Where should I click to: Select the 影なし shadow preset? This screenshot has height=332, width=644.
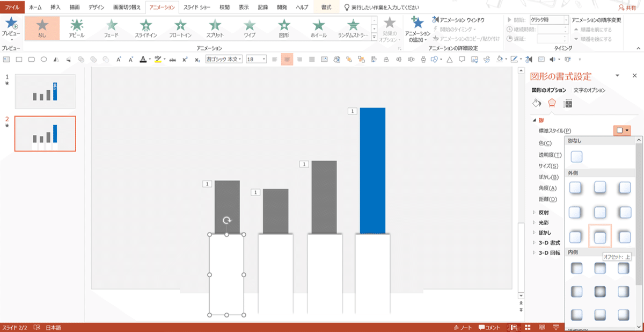576,156
